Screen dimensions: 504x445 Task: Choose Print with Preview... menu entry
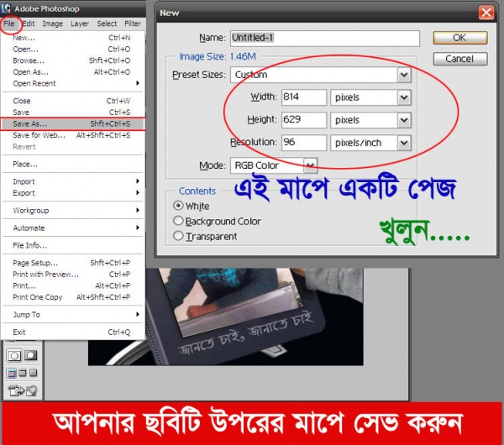pos(72,275)
